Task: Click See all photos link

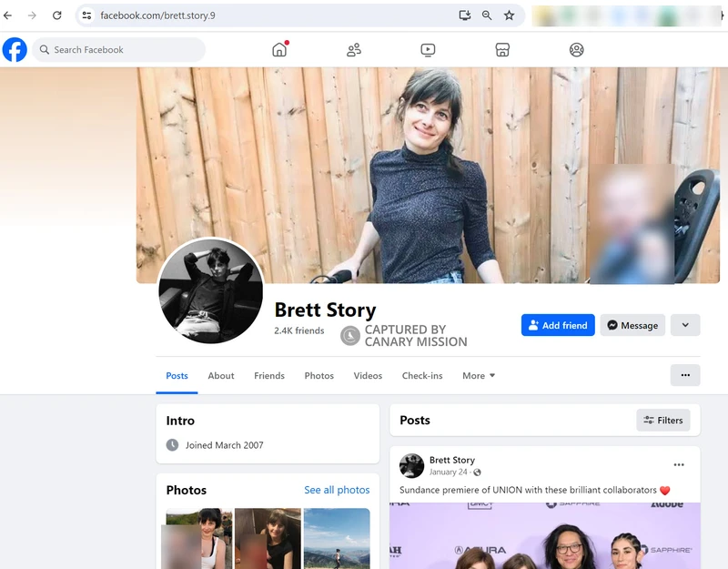Action: point(337,490)
